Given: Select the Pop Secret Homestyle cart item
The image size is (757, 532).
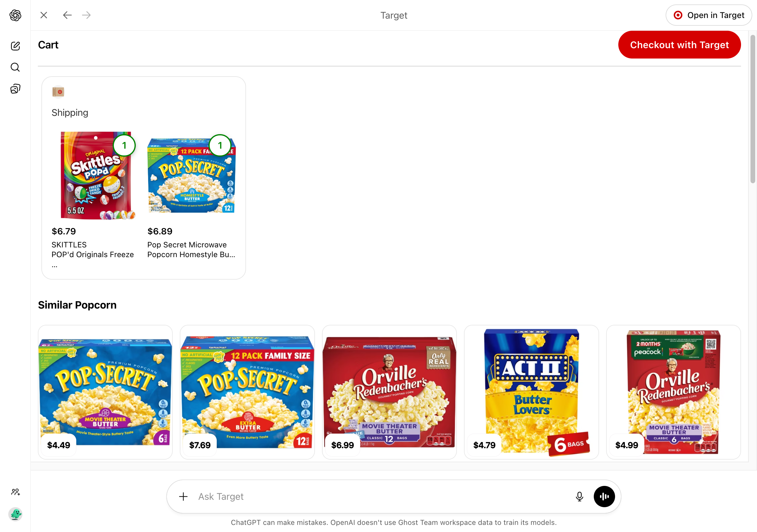Looking at the screenshot, I should click(192, 197).
